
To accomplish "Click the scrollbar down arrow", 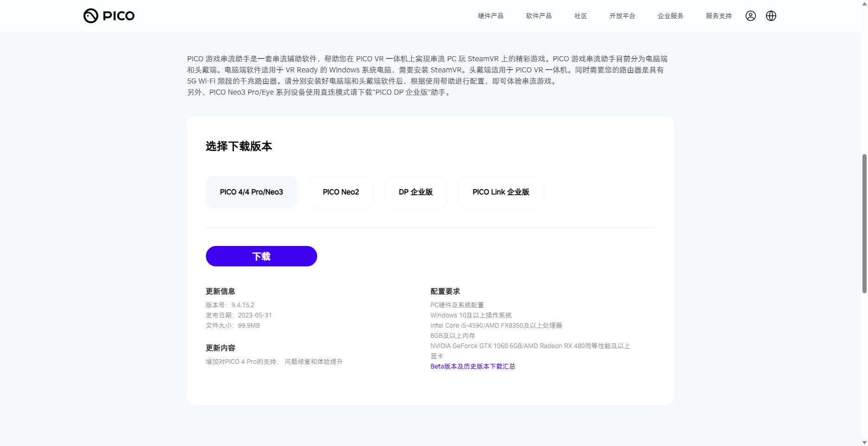I will click(x=864, y=442).
